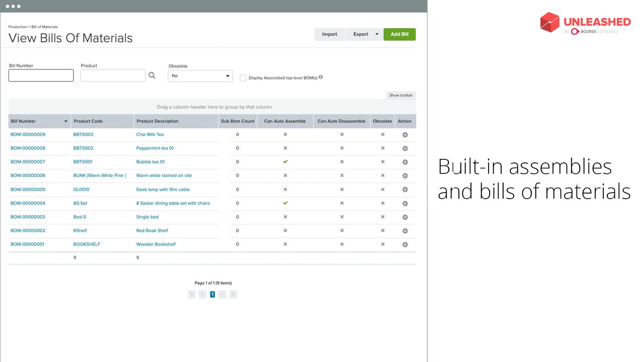Click the Production breadcrumb link
The width and height of the screenshot is (644, 362).
click(18, 27)
